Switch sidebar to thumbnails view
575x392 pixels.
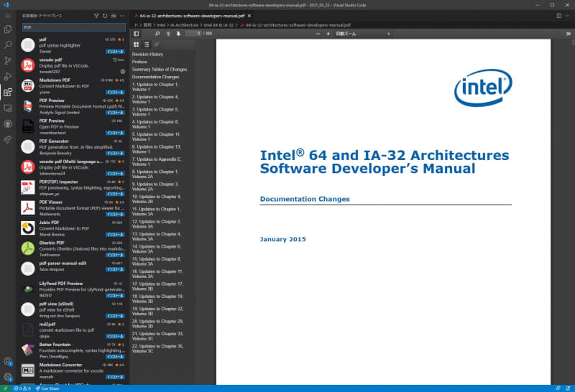pyautogui.click(x=137, y=45)
